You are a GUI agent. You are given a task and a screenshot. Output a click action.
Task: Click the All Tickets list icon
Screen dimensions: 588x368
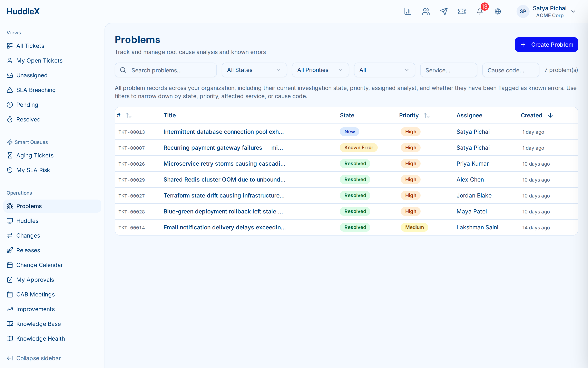[10, 46]
